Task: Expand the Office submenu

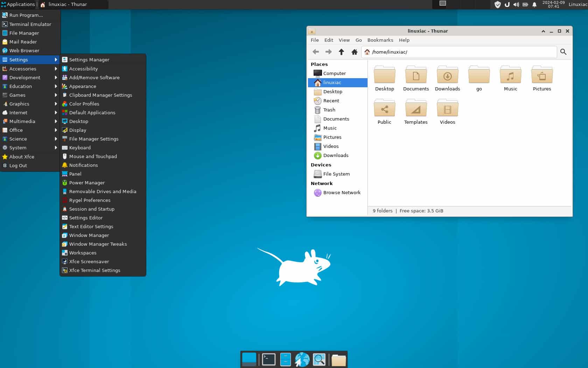Action: 15,130
